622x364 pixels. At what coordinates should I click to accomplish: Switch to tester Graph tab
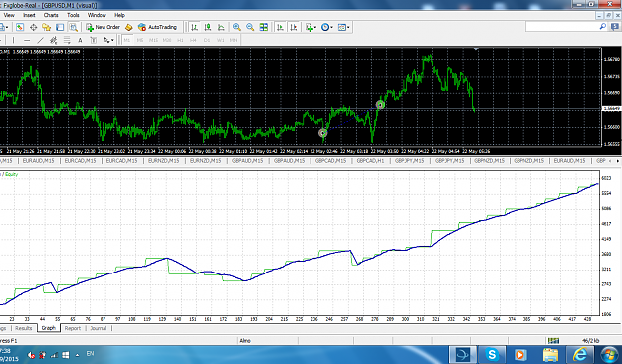(49, 328)
